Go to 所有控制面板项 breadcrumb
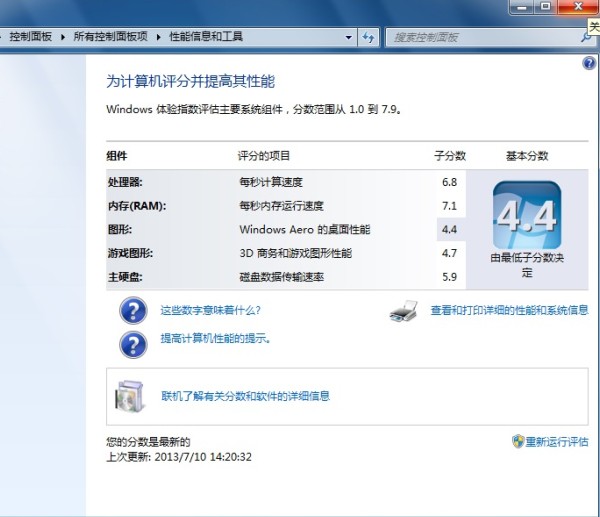This screenshot has height=517, width=600. coord(111,37)
